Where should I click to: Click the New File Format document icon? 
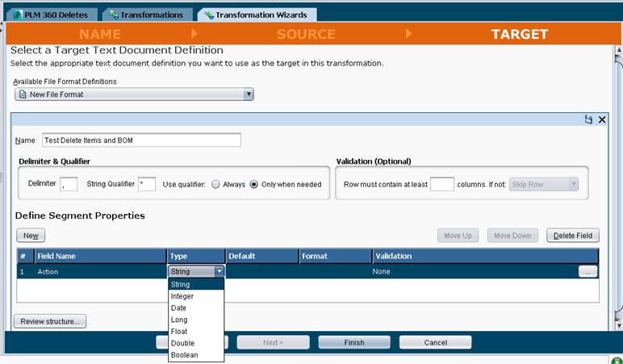pyautogui.click(x=23, y=94)
